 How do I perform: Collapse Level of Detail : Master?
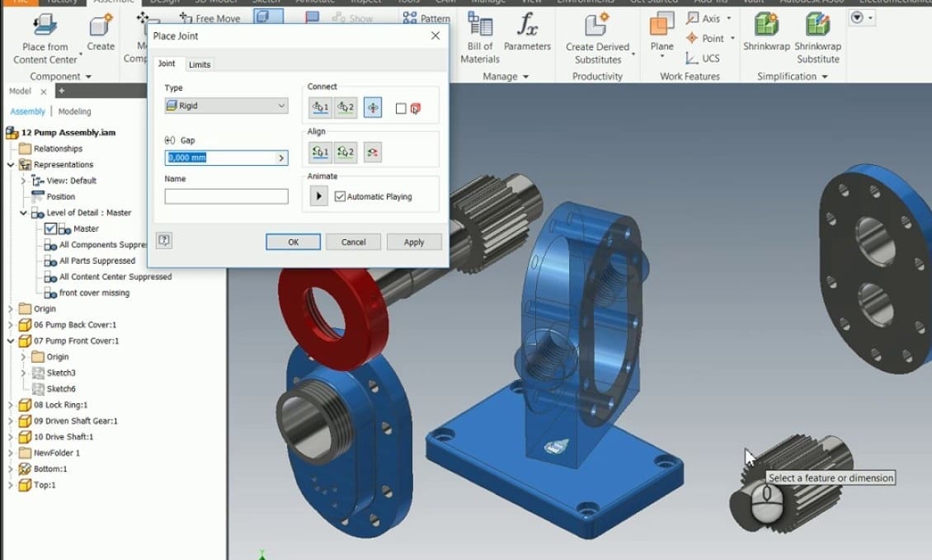pos(23,213)
